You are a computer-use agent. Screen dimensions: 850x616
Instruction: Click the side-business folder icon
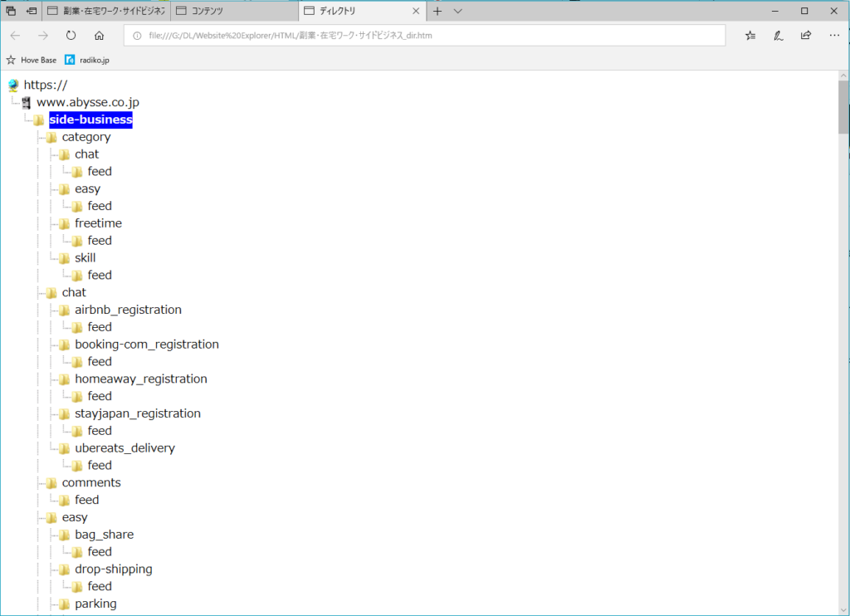[x=38, y=120]
